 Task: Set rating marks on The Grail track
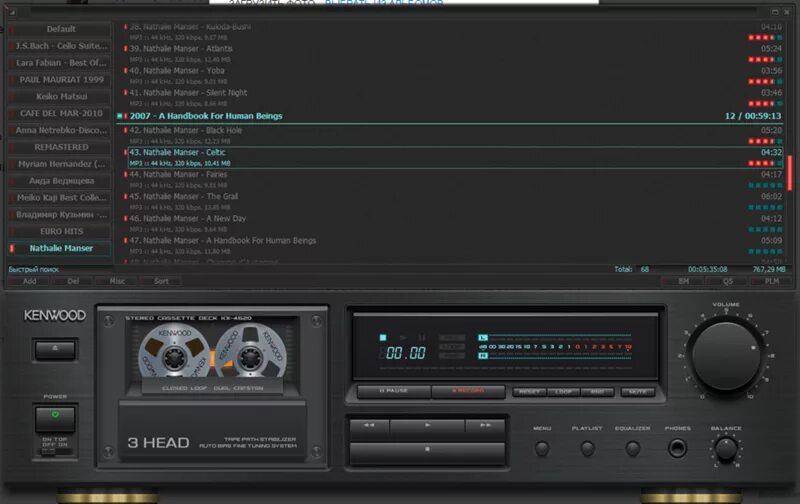[x=765, y=207]
